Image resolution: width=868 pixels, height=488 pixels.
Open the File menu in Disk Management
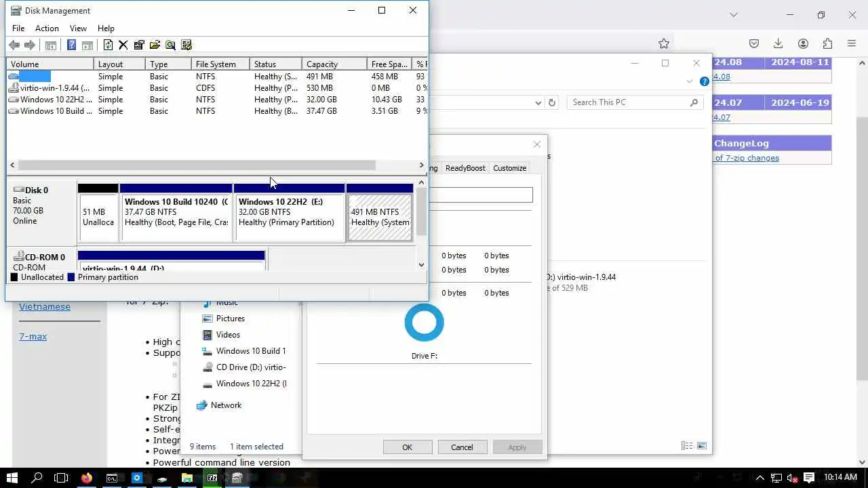click(18, 28)
